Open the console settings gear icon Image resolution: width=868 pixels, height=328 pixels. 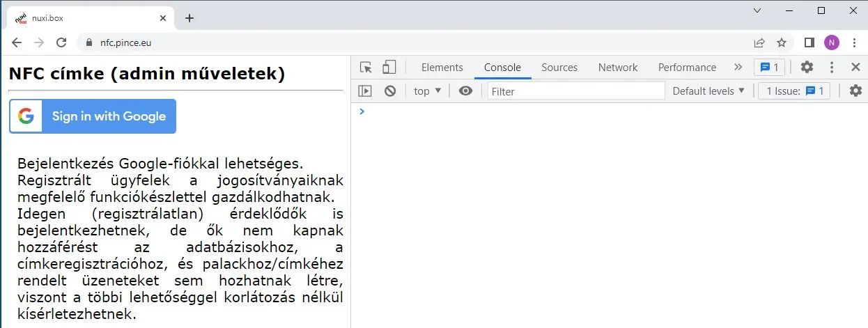pos(855,91)
